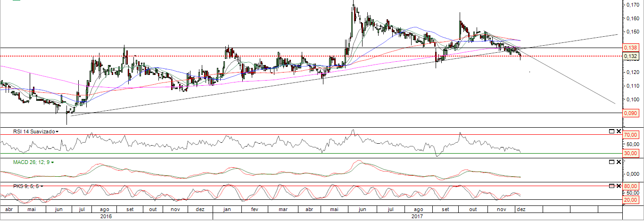Viewport: 644px width, 221px height.
Task: Maximize the MACD indicator panel
Action: pos(611,162)
